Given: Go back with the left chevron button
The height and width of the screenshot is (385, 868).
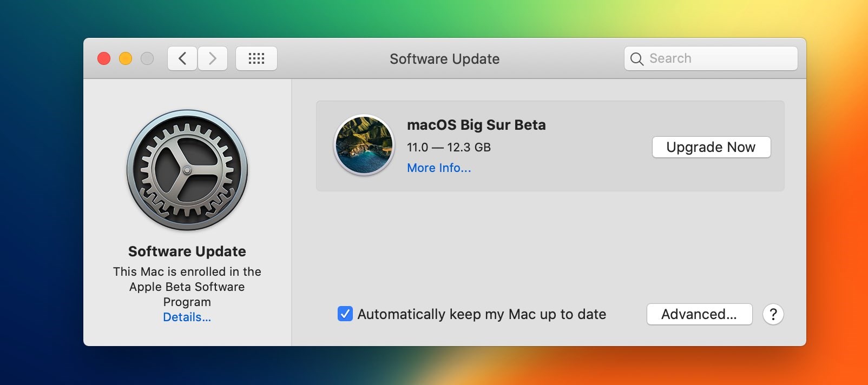Looking at the screenshot, I should (182, 58).
